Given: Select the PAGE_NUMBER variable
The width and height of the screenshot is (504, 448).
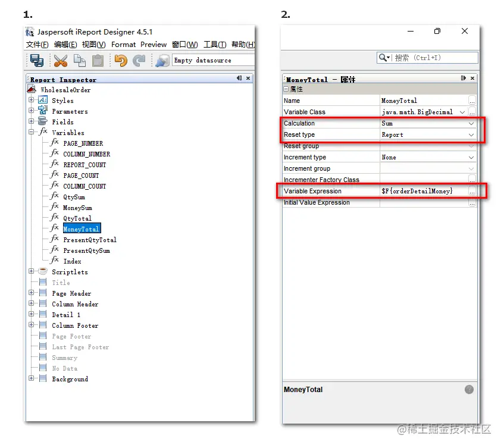Looking at the screenshot, I should click(83, 143).
